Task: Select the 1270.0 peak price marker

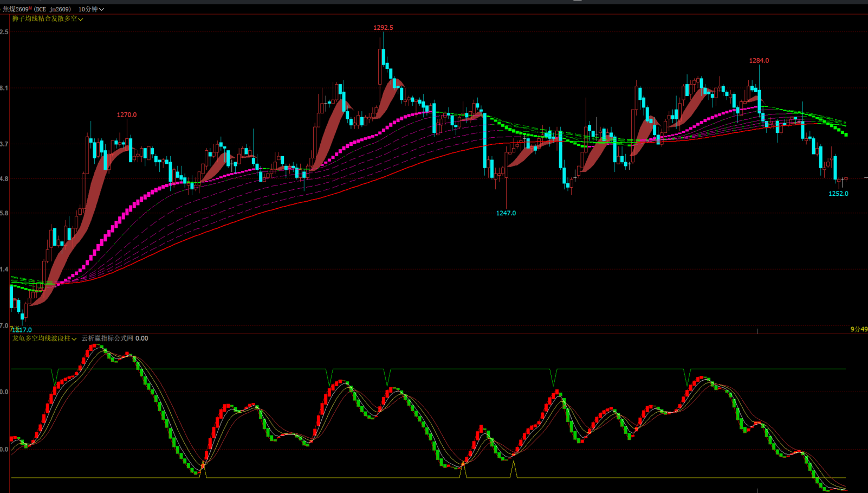Action: [x=127, y=115]
